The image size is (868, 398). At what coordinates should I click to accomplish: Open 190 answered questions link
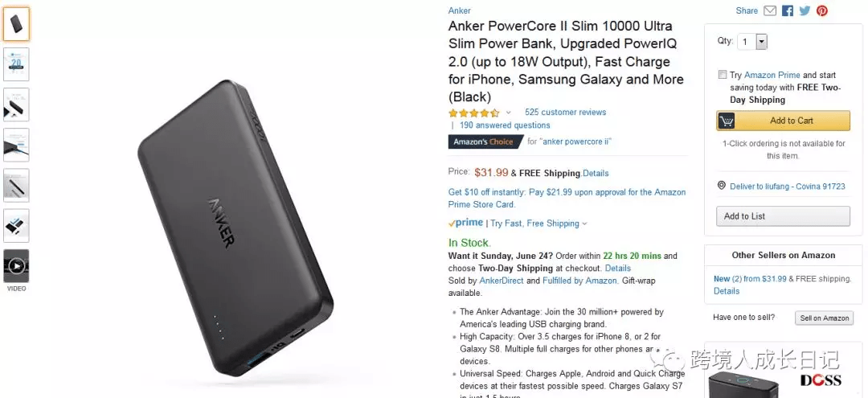click(x=505, y=125)
